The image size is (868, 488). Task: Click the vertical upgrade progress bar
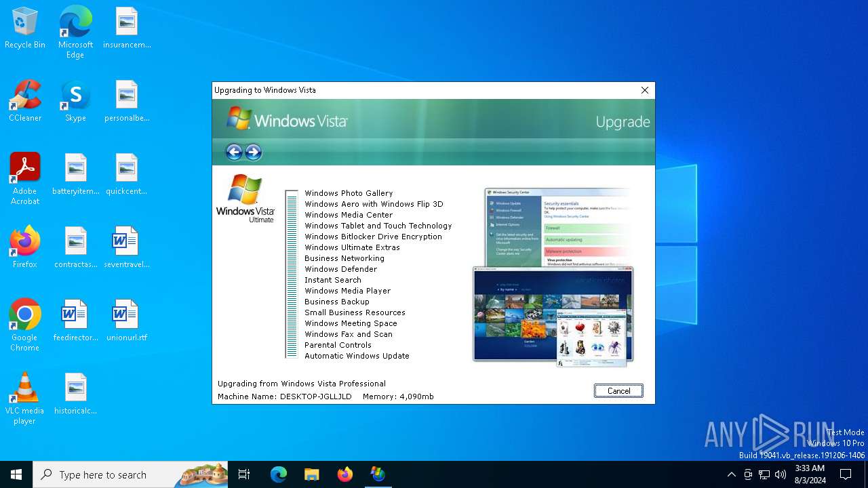click(292, 274)
